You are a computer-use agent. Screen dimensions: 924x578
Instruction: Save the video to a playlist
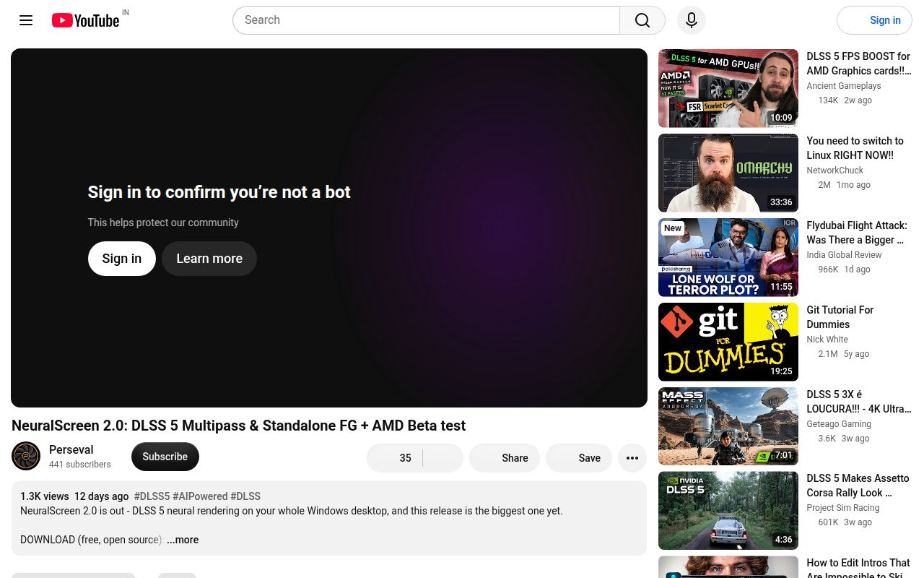[579, 458]
